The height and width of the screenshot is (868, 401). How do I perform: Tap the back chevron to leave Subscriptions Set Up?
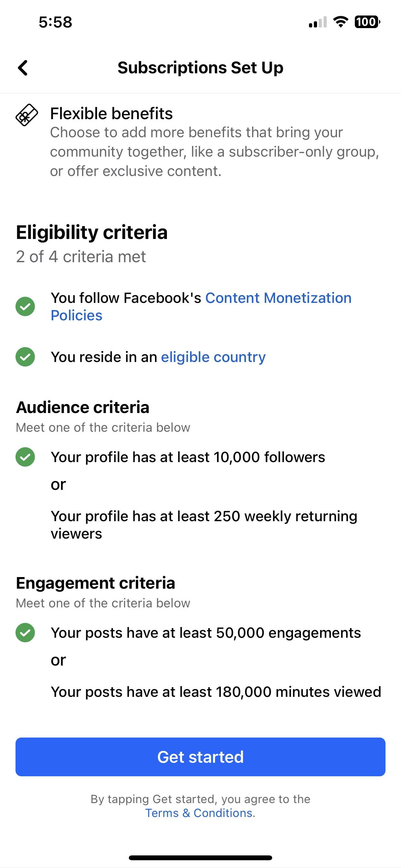pyautogui.click(x=23, y=67)
